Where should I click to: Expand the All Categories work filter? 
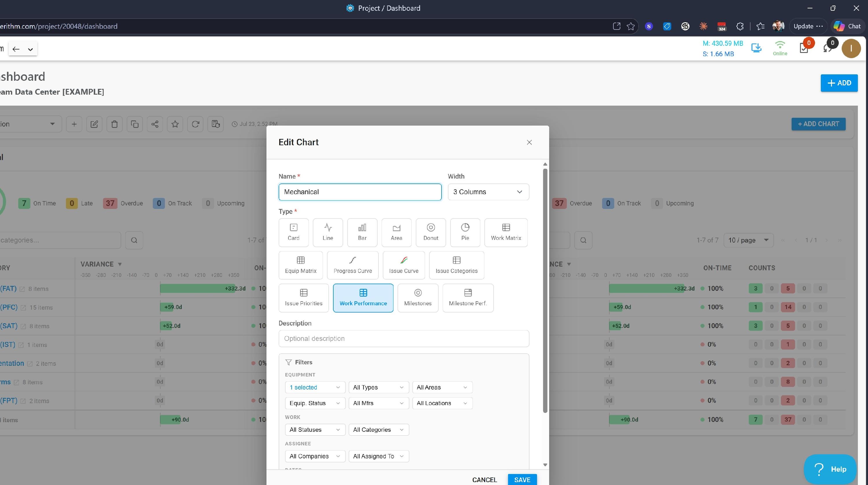(x=379, y=430)
